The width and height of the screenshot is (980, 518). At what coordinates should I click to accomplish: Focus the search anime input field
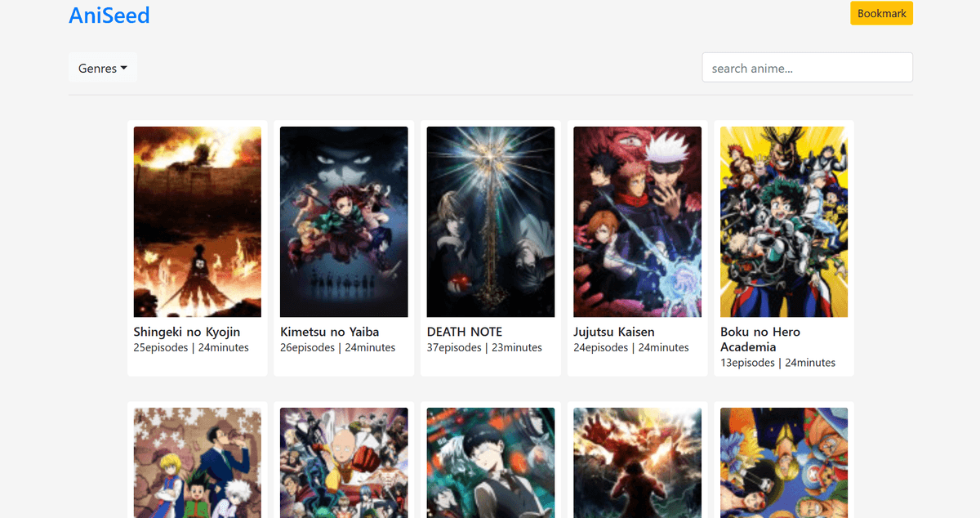[807, 68]
